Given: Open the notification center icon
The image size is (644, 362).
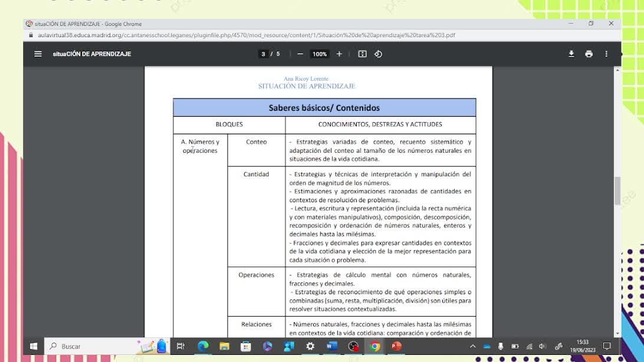Looking at the screenshot, I should [607, 347].
